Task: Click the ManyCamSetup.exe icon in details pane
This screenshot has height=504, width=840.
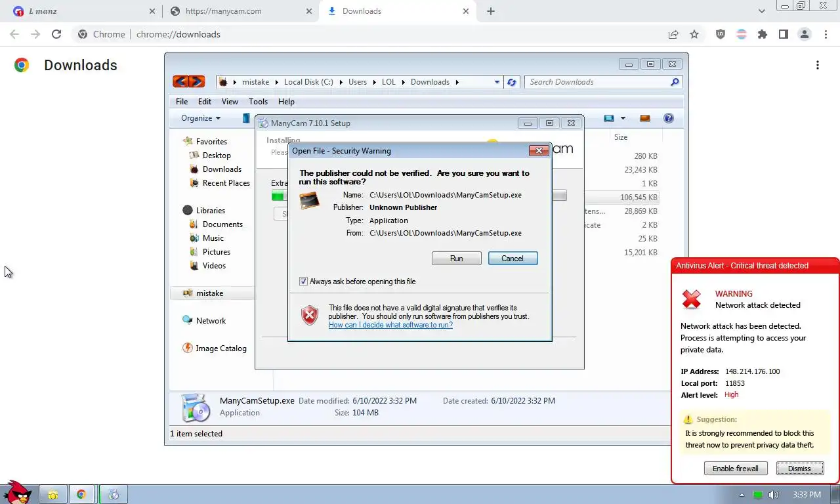Action: 195,408
